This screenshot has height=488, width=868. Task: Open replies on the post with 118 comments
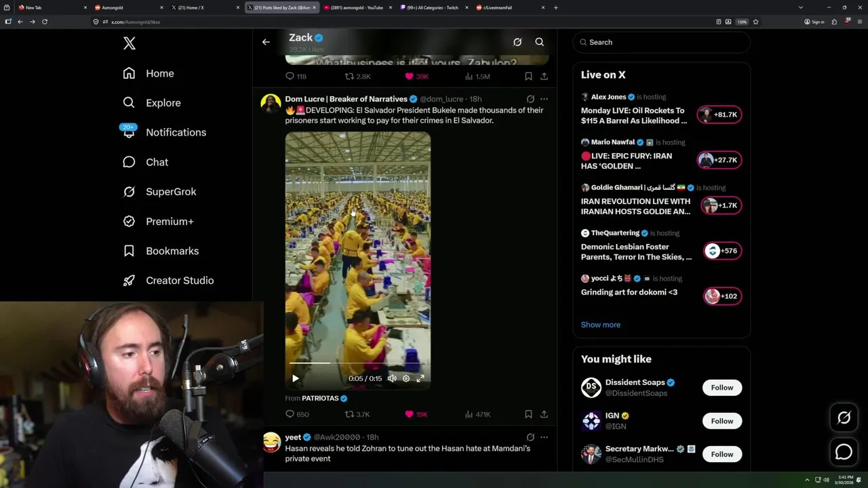[296, 77]
